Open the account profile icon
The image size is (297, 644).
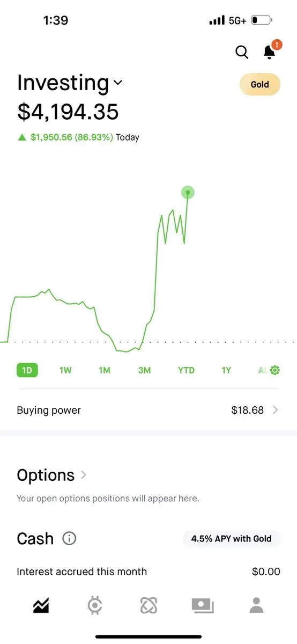(x=257, y=605)
